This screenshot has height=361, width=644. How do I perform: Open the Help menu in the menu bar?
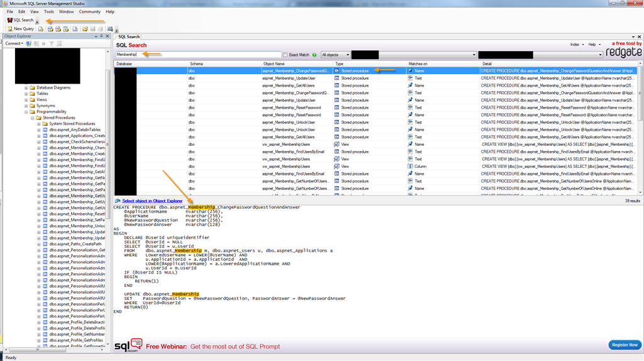click(110, 11)
